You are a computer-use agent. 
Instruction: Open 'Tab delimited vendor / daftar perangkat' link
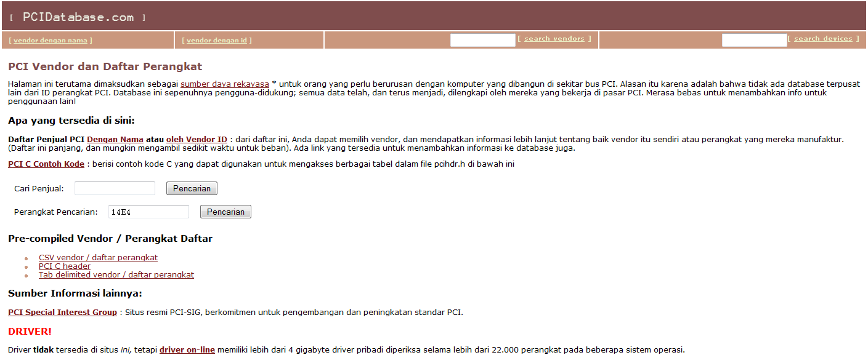click(x=116, y=275)
